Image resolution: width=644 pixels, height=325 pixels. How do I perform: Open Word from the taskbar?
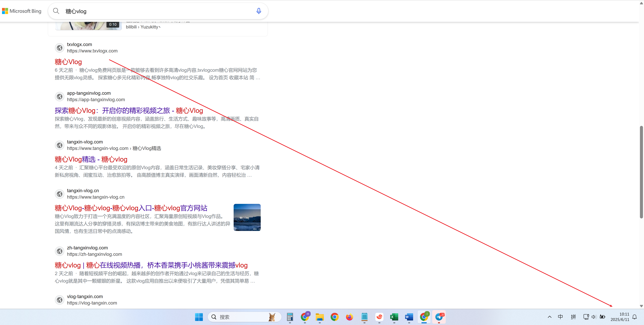coord(409,317)
